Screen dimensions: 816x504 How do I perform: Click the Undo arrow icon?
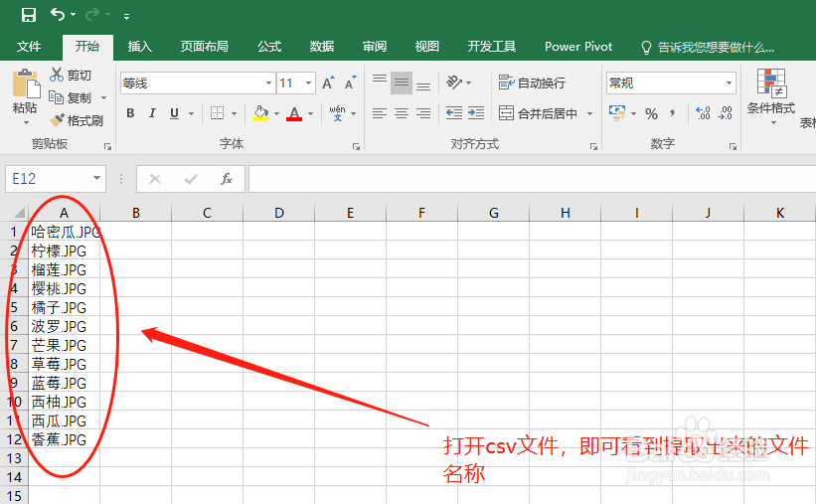(58, 15)
